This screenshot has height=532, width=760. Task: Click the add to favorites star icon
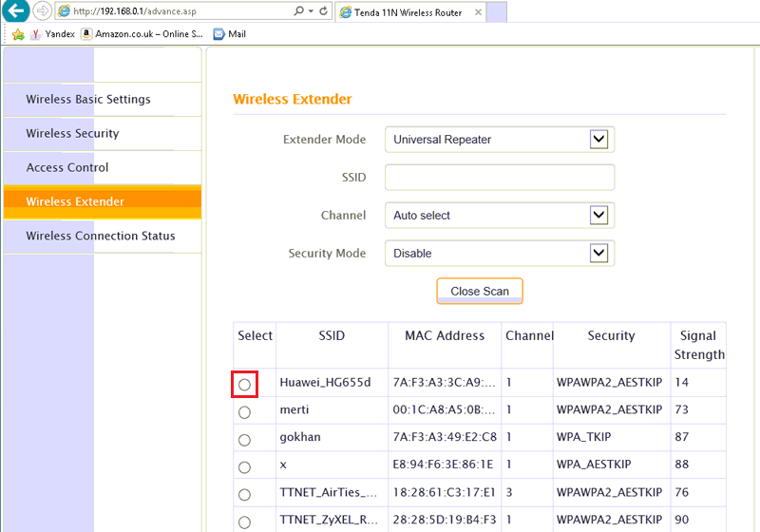coord(17,34)
